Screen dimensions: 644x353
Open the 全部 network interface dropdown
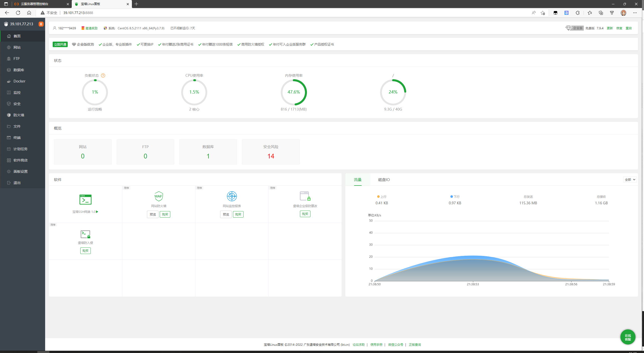[630, 180]
